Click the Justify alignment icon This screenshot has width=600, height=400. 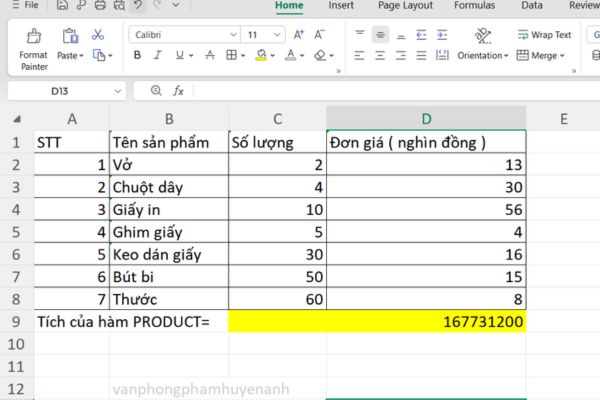(421, 56)
